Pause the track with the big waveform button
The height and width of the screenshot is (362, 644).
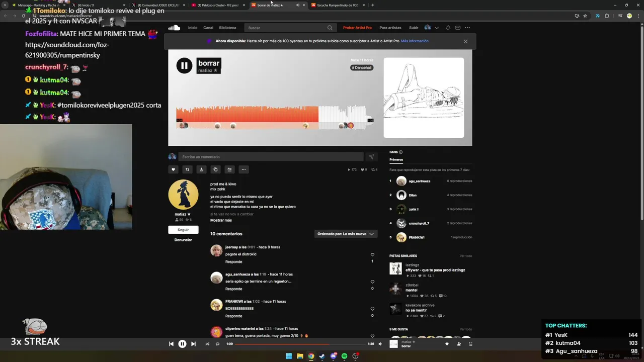pos(184,65)
